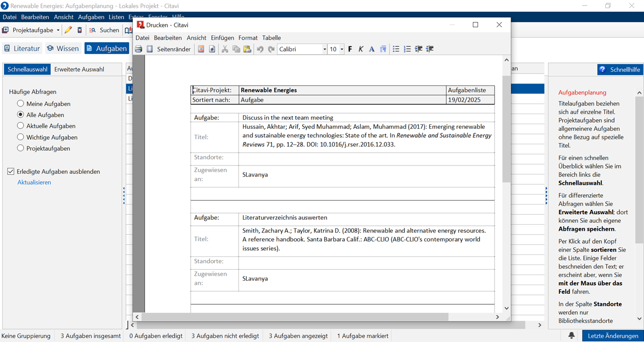Click the Seitenränder button
Image resolution: width=644 pixels, height=342 pixels.
coord(174,49)
